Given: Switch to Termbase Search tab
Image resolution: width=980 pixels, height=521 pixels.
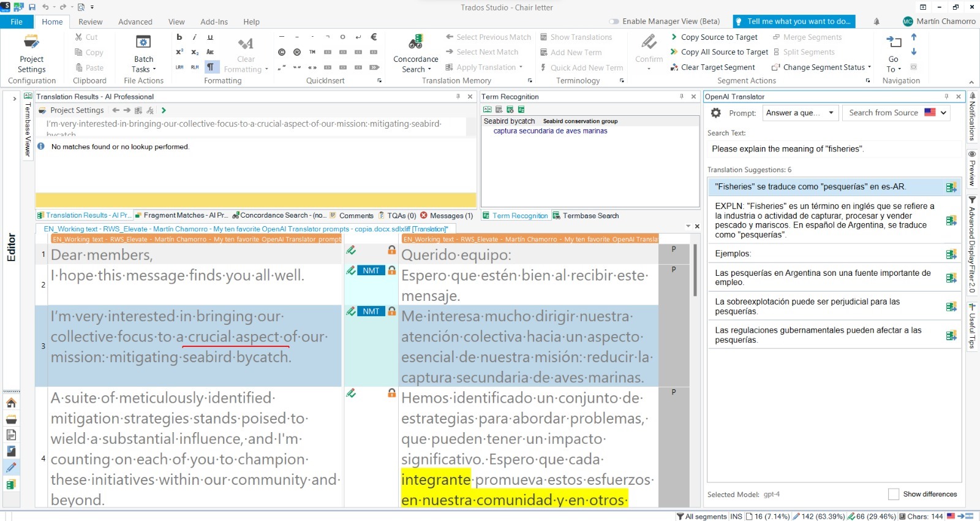Looking at the screenshot, I should point(586,216).
